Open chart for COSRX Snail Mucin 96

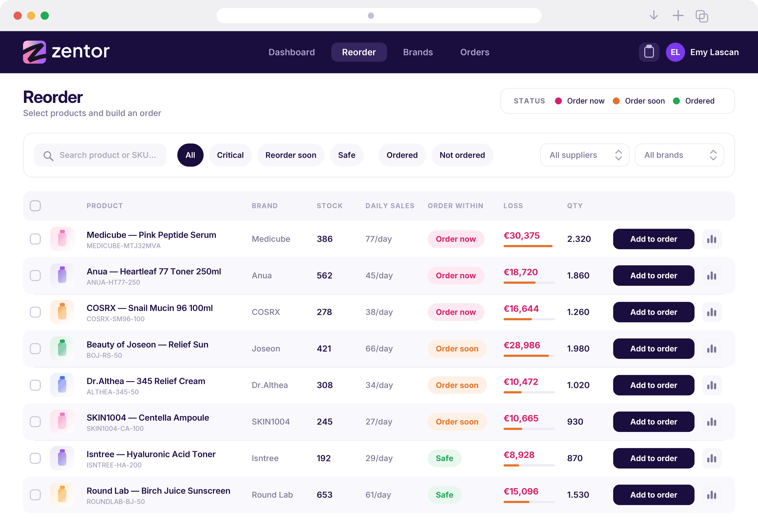[712, 312]
